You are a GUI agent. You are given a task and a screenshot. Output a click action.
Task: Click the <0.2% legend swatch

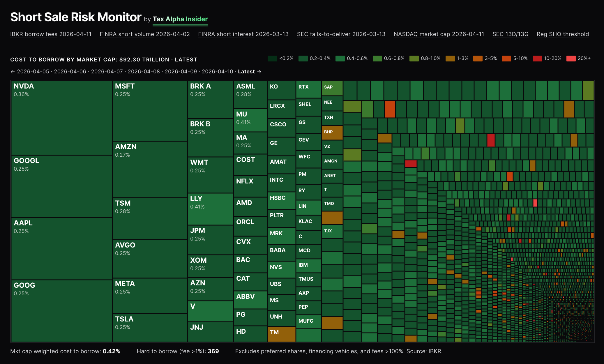click(272, 59)
